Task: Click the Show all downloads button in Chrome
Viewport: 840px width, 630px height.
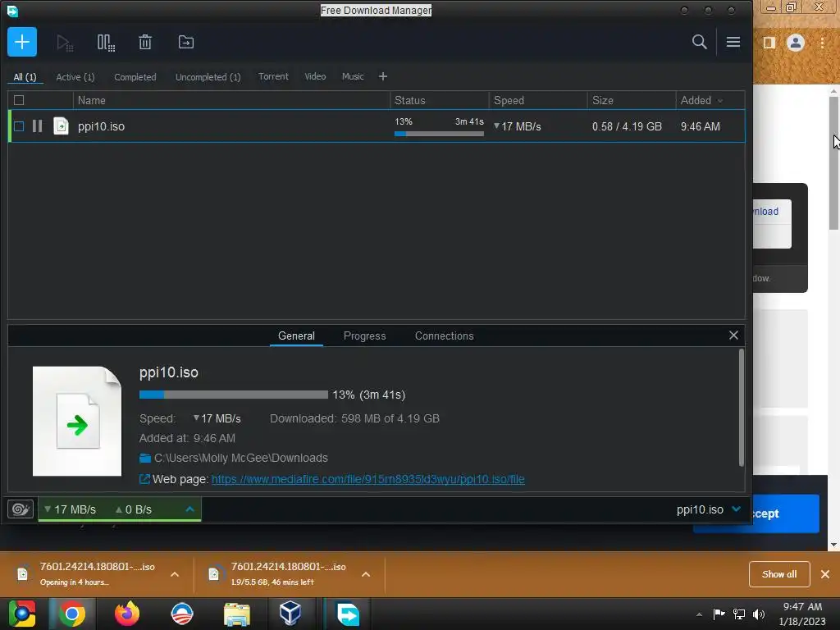Action: 779,574
